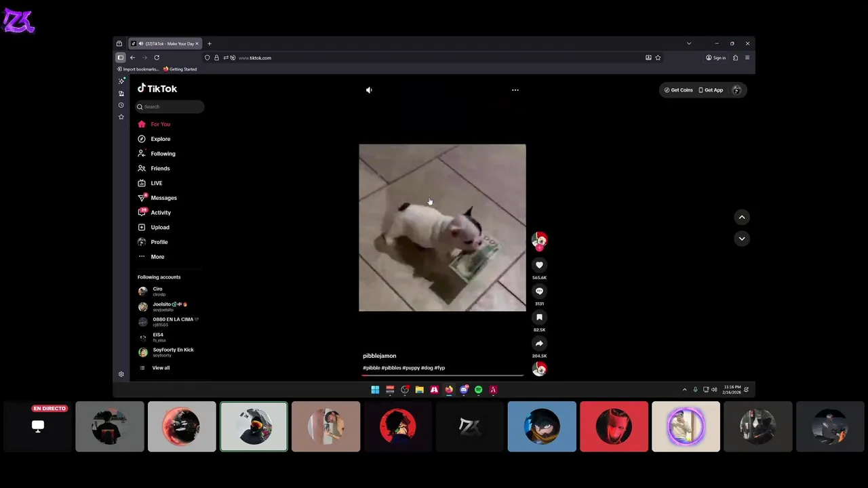The image size is (868, 488).
Task: Bookmark this page with the star icon
Action: click(658, 58)
